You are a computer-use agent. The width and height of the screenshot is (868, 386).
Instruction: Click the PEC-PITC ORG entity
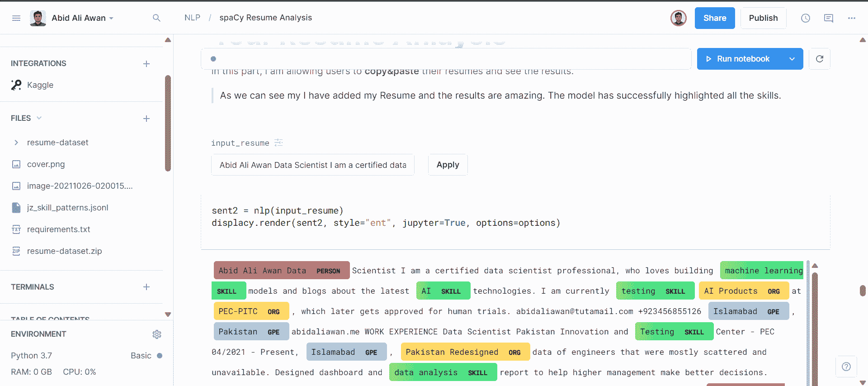click(251, 311)
